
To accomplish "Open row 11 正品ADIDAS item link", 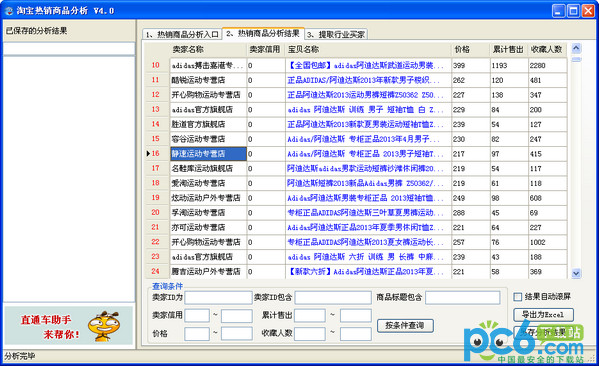I will click(x=363, y=80).
